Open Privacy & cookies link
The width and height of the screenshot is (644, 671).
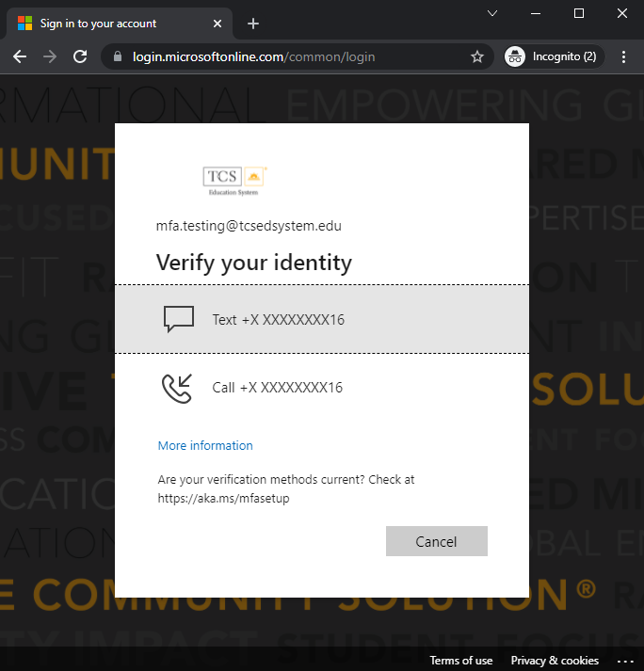[x=555, y=661]
